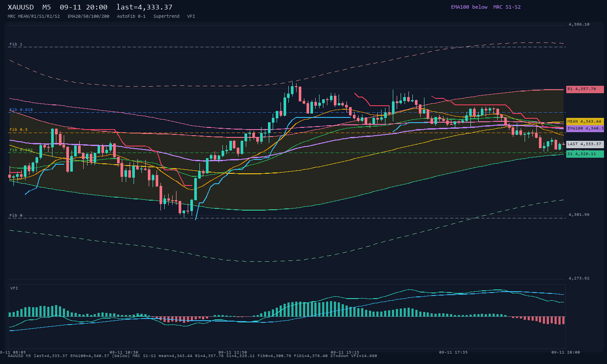Select the MRC MEAN/R1/S1/R2/S2 legend entry

[x=34, y=16]
